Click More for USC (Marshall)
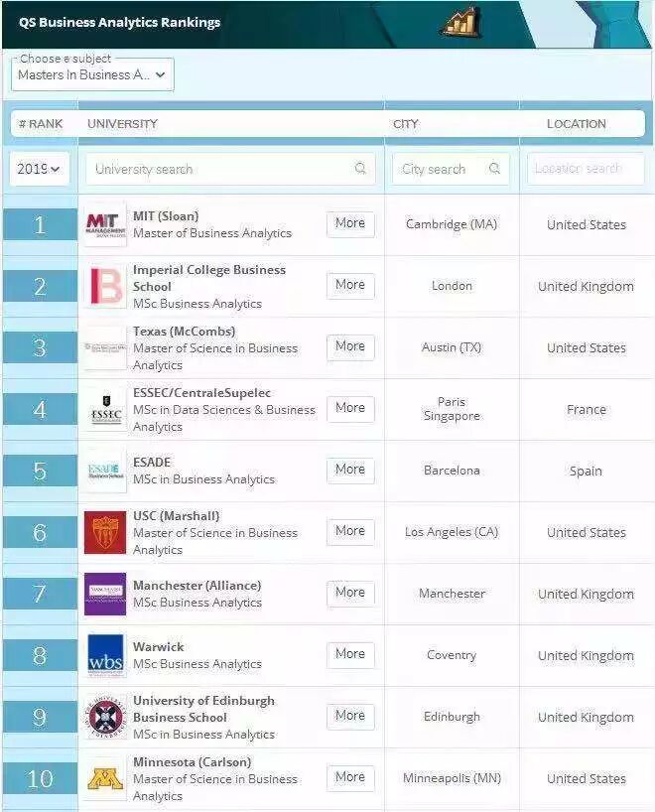This screenshot has height=812, width=655. [350, 532]
